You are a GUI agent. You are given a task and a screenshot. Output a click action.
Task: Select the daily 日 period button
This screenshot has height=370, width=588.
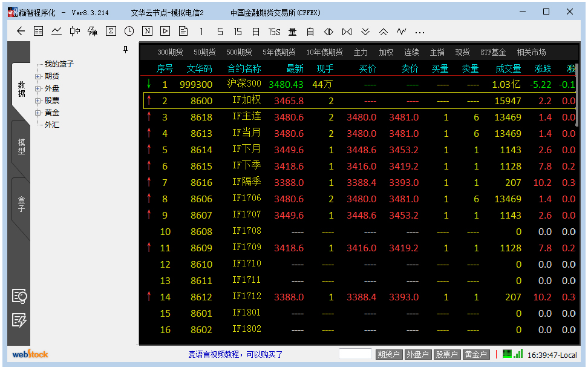pos(256,31)
